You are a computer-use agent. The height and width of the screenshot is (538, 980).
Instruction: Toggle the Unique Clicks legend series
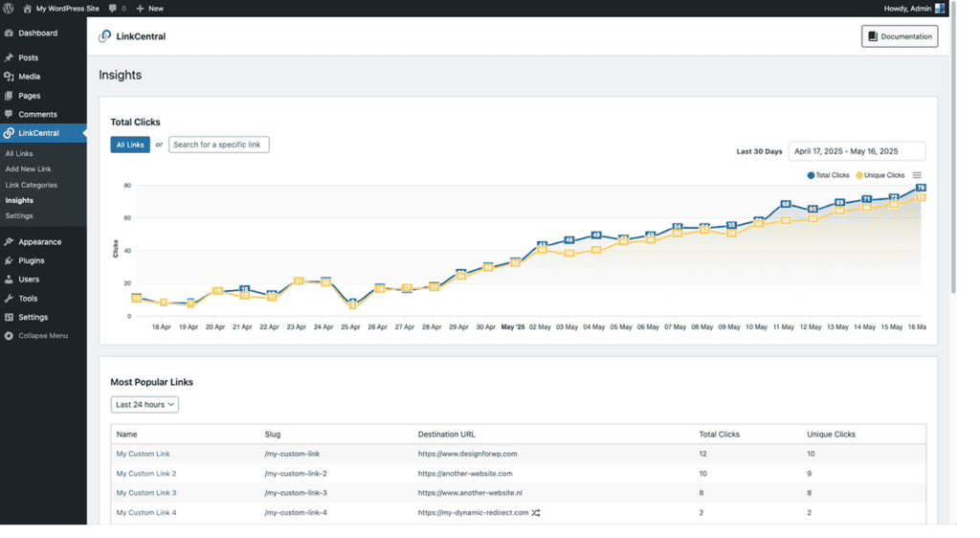(880, 175)
